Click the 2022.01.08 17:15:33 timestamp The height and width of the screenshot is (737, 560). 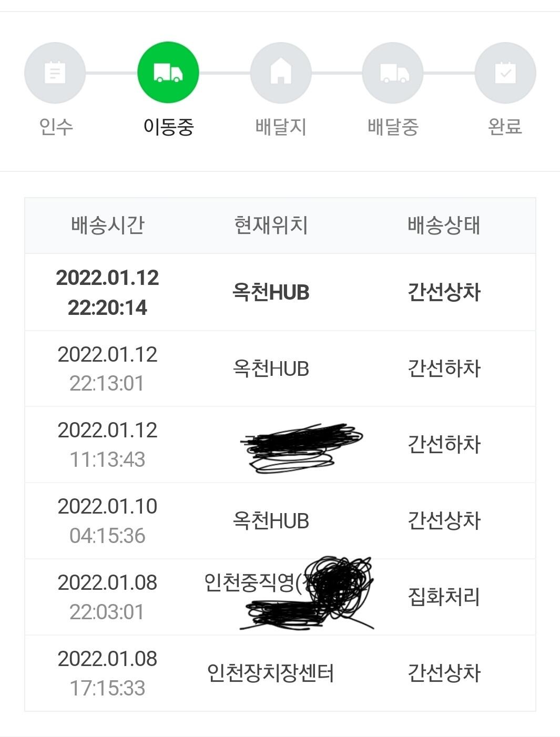coord(107,673)
